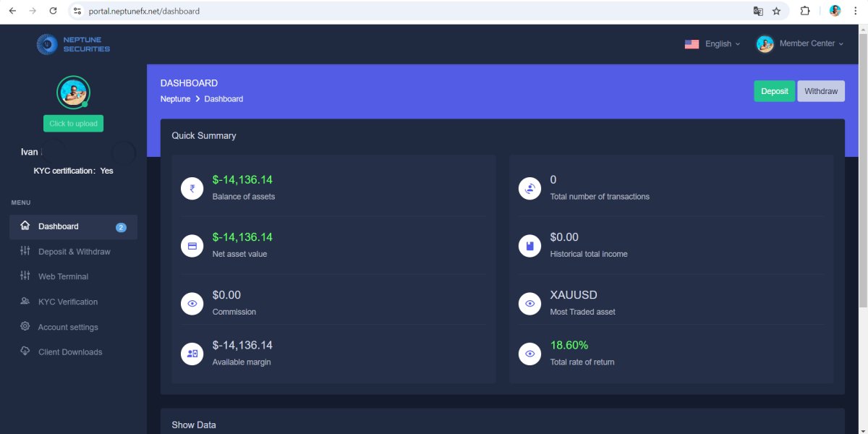Click the eye icon beside Most Traded asset
Screen dimensions: 868x434
tap(530, 304)
